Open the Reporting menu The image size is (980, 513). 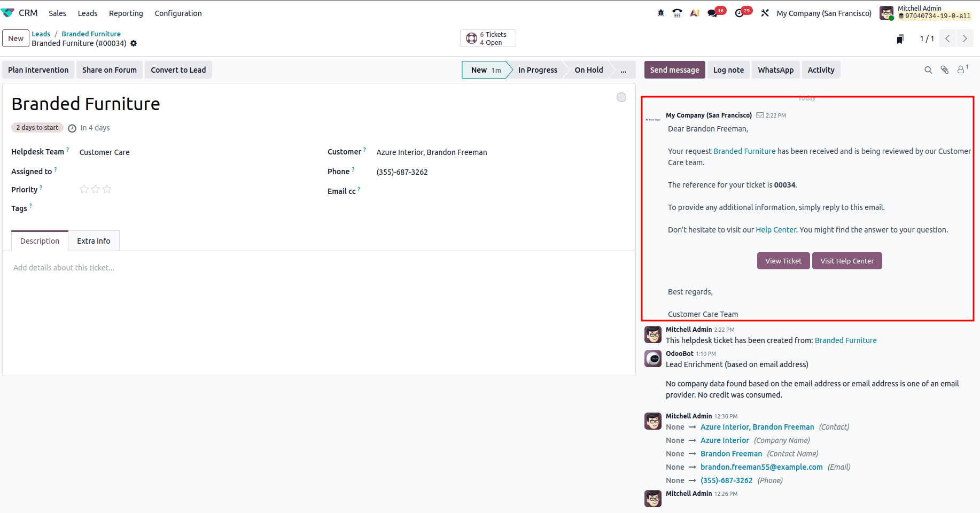126,13
